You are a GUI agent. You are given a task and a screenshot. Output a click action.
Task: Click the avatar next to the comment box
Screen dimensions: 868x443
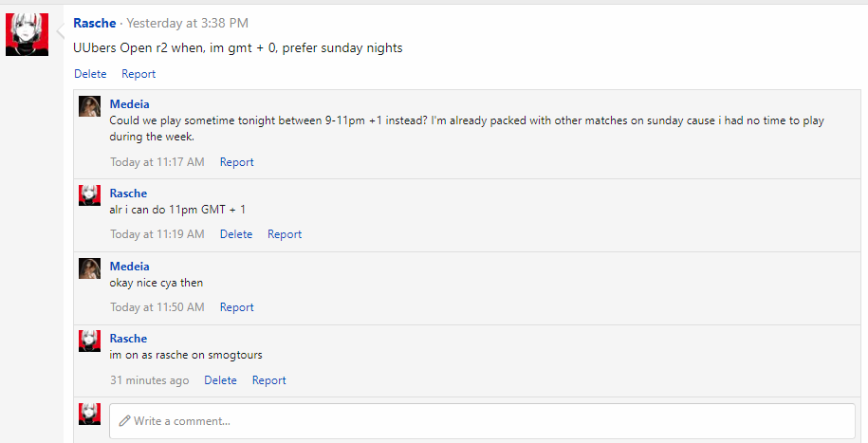[90, 414]
